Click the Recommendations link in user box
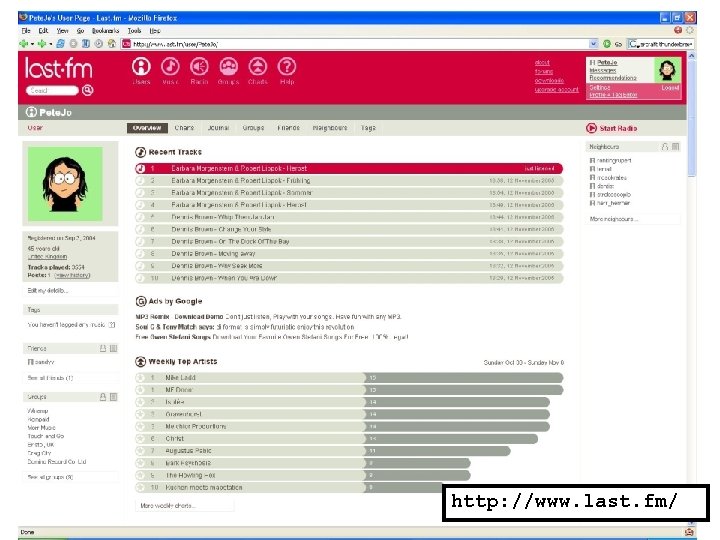Viewport: 720px width, 540px height. pyautogui.click(x=613, y=78)
